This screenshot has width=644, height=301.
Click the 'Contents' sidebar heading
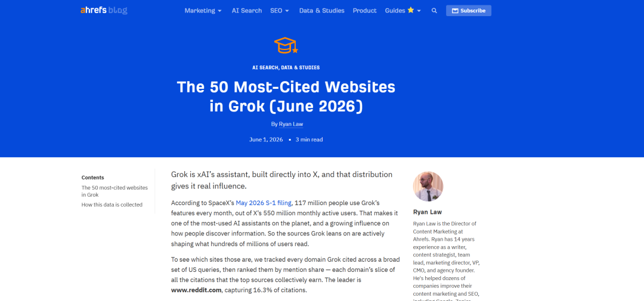pyautogui.click(x=93, y=178)
